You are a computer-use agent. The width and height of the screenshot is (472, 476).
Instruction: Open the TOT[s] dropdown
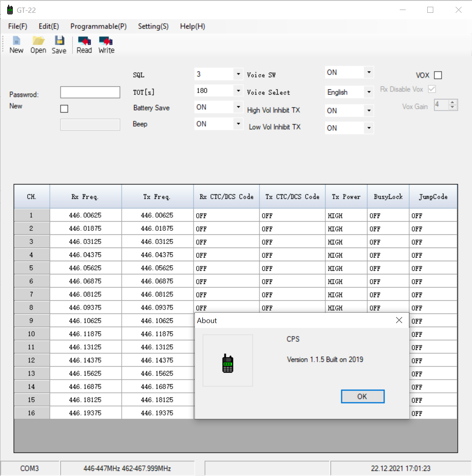(x=238, y=91)
